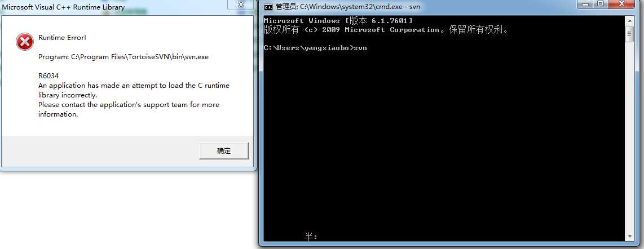Click the red error icon in dialog
The image size is (644, 249).
pyautogui.click(x=25, y=42)
